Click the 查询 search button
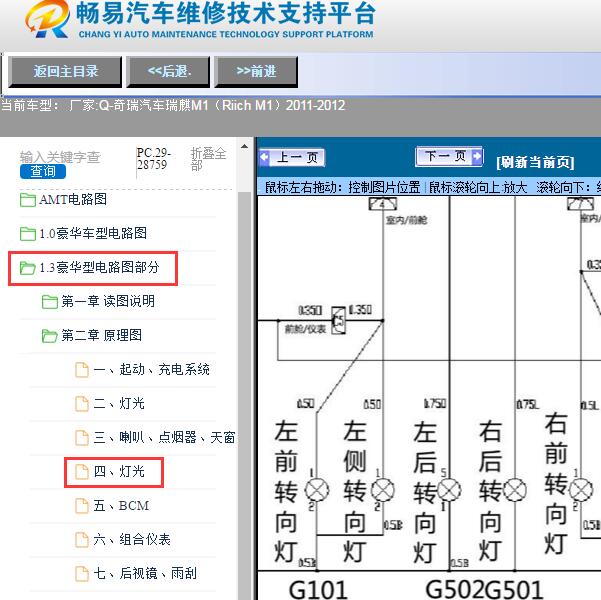Image resolution: width=601 pixels, height=600 pixels. [x=43, y=171]
